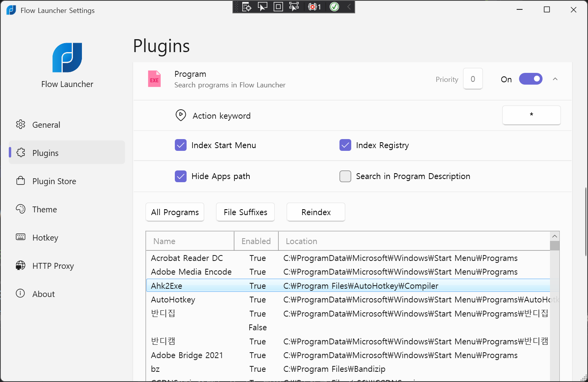Select the bz program row
Viewport: 588px width, 382px height.
pyautogui.click(x=348, y=369)
